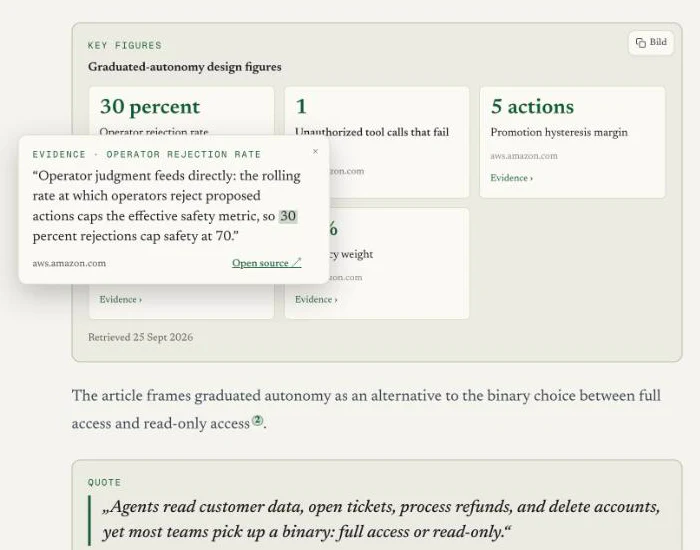Close the evidence popup
Image resolution: width=700 pixels, height=550 pixels.
point(315,151)
